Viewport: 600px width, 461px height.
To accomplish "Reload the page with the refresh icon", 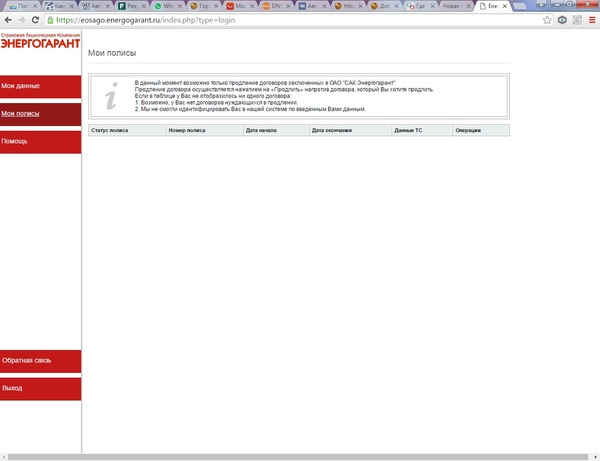I will [35, 20].
